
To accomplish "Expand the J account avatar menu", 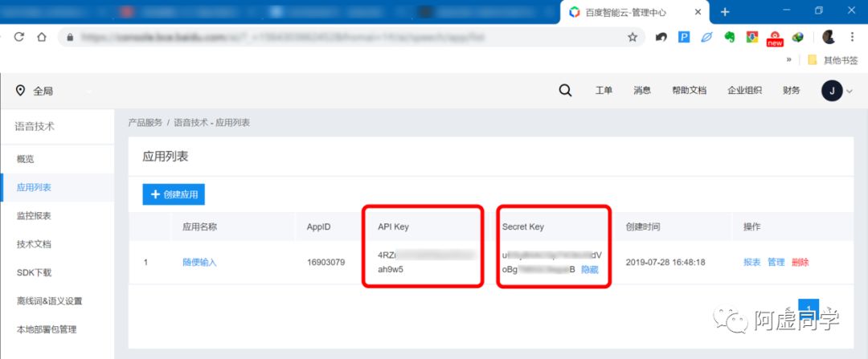I will [837, 91].
